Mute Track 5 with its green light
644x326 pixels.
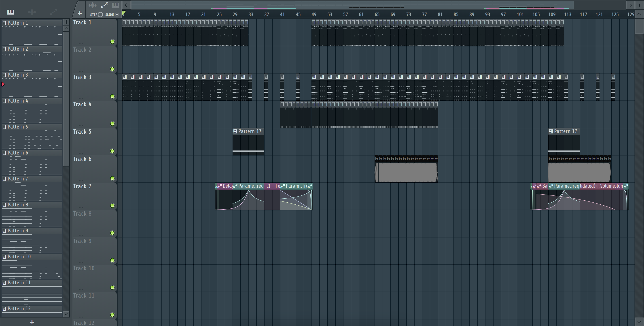[112, 151]
